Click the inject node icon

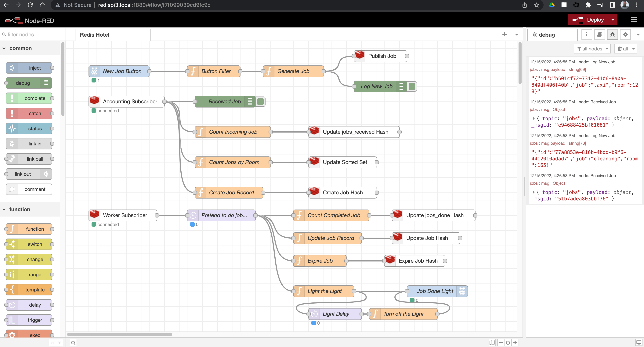(x=12, y=68)
